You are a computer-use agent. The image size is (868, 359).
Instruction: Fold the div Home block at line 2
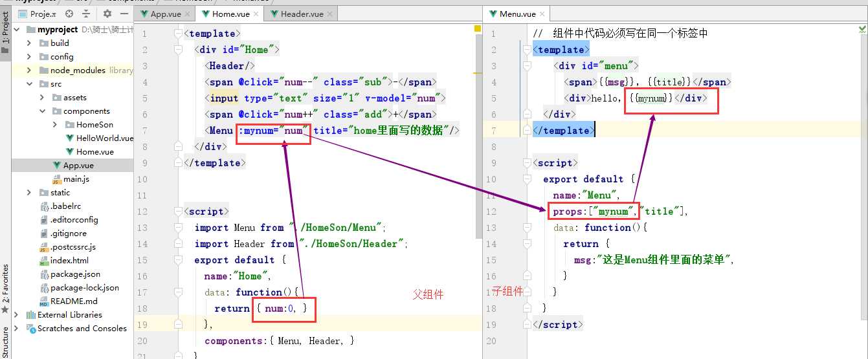[179, 50]
